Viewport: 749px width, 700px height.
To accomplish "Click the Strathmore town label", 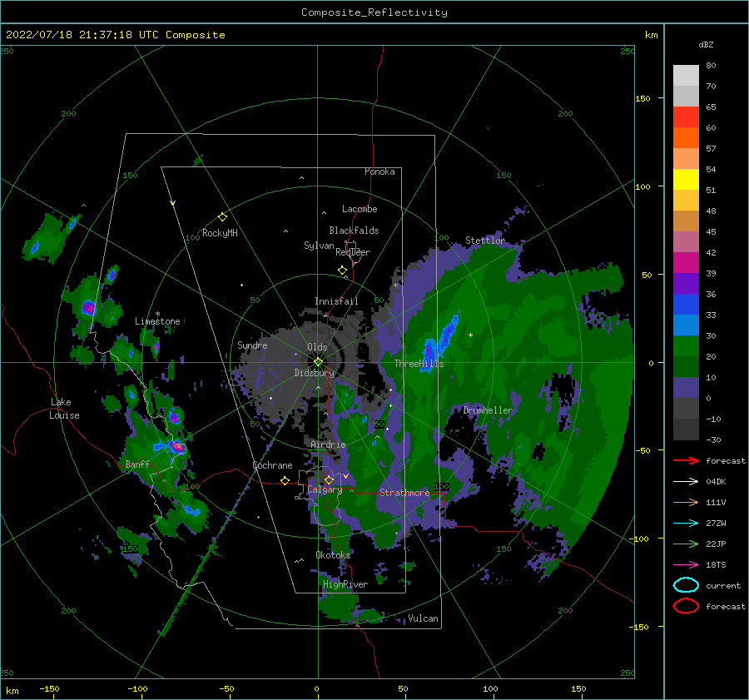I will click(404, 493).
